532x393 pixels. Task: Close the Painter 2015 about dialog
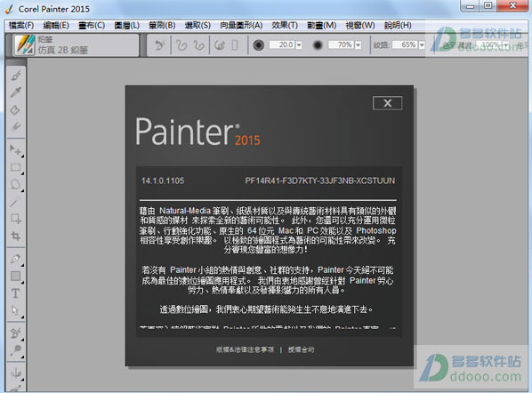(388, 103)
